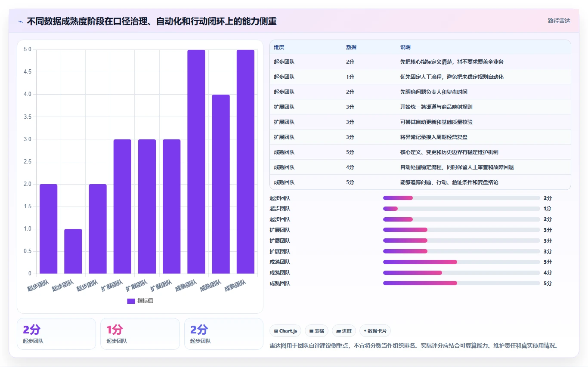Screen dimensions: 588x367
Task: Click the chart bar with value 1
Action: [73, 251]
